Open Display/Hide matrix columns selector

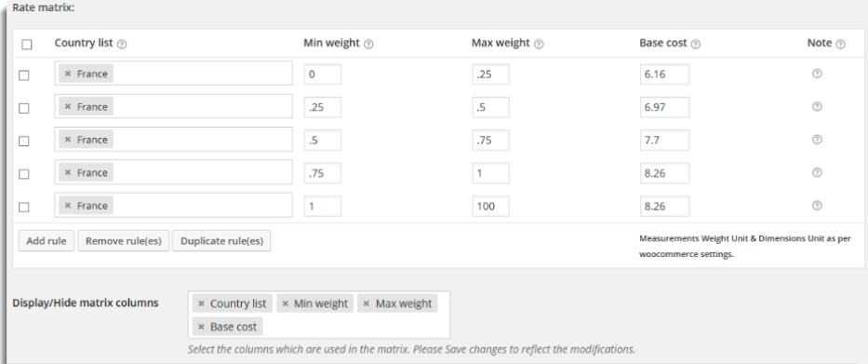tap(319, 315)
